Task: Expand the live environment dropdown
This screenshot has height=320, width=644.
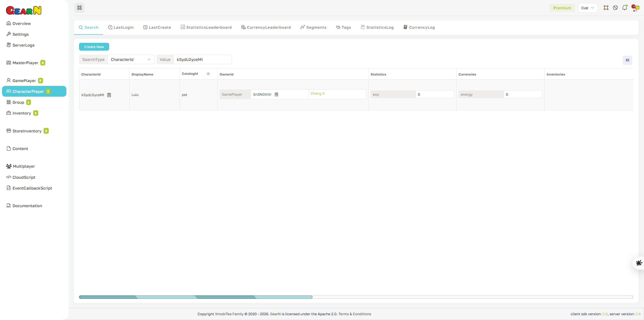Action: pyautogui.click(x=588, y=8)
